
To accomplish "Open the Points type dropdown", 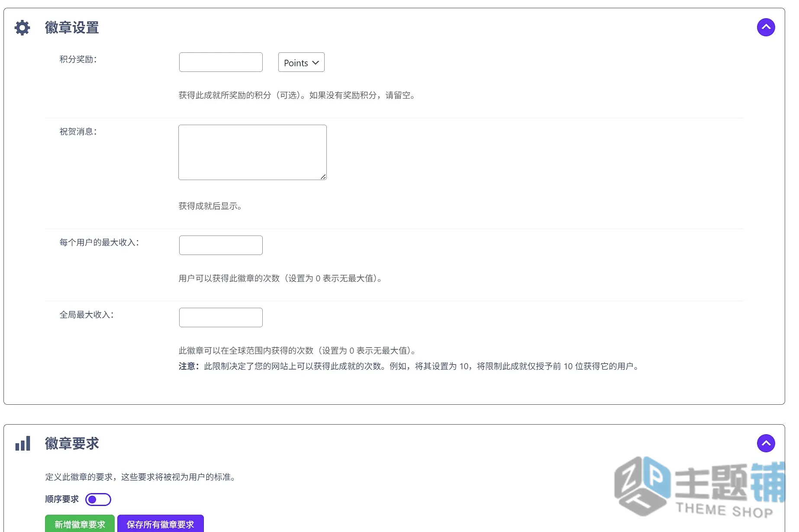I will click(x=301, y=62).
